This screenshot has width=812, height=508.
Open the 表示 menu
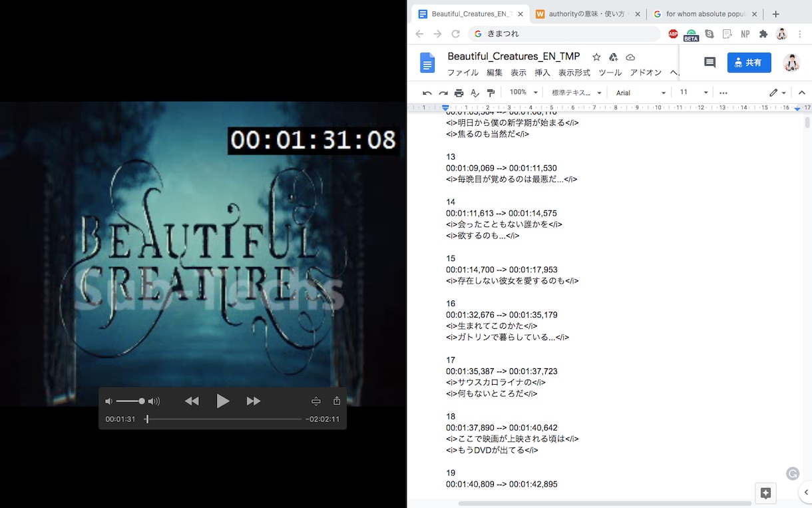click(518, 73)
